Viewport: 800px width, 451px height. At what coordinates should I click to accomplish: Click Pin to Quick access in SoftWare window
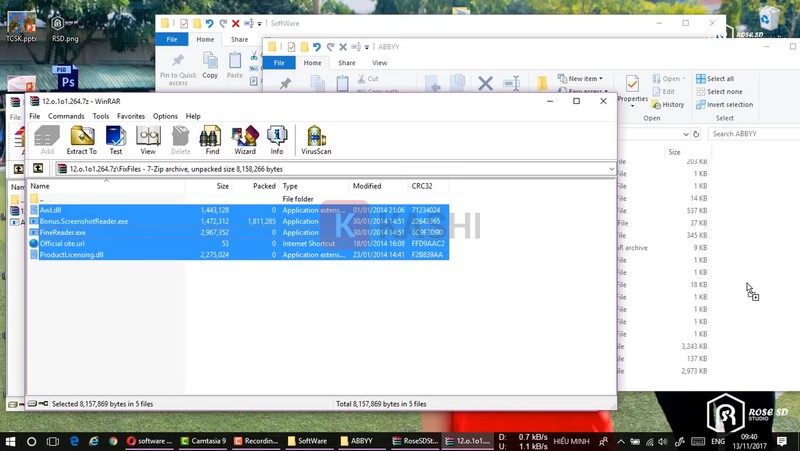tap(178, 69)
